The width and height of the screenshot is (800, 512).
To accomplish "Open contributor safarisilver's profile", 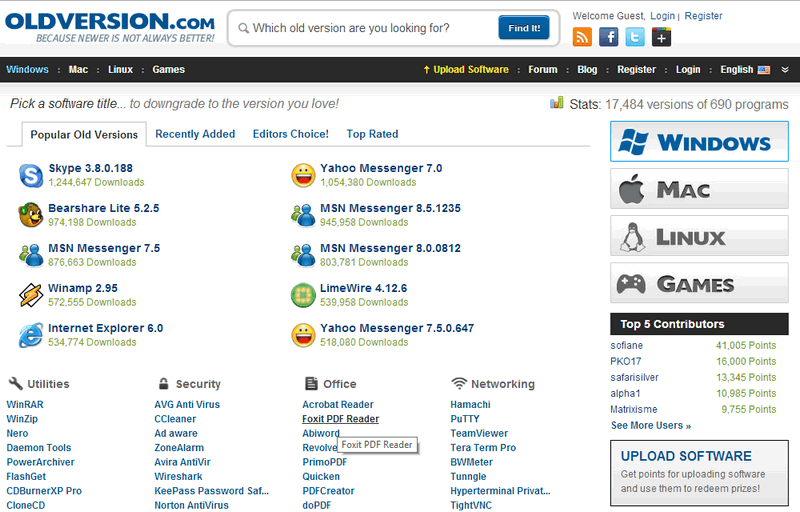I will 634,377.
